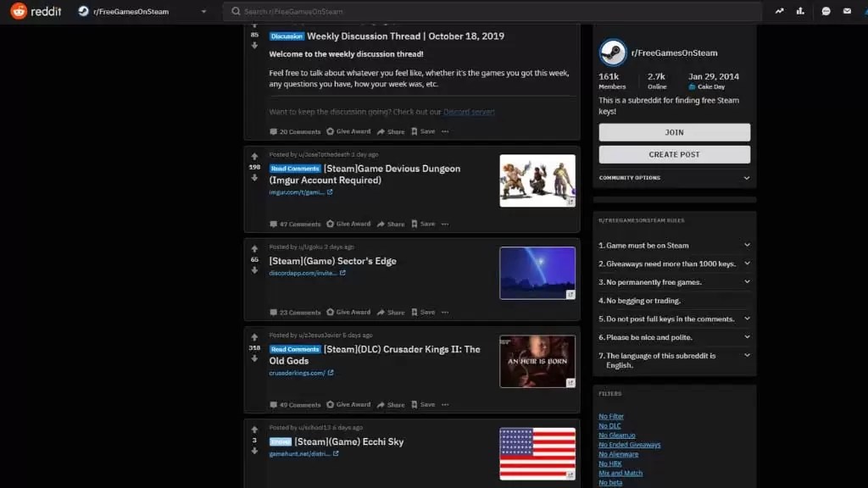Open the Ecchi Sky flag thumbnail

[537, 454]
